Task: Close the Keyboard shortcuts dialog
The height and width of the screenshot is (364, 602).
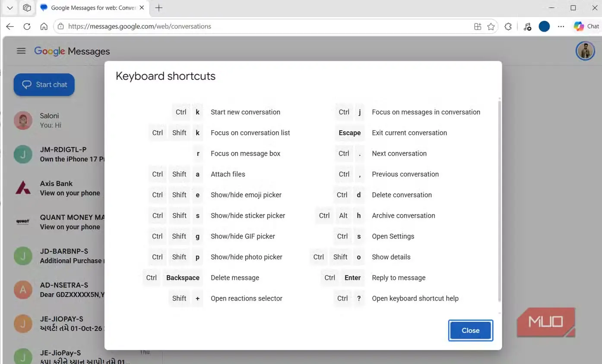Action: (470, 330)
